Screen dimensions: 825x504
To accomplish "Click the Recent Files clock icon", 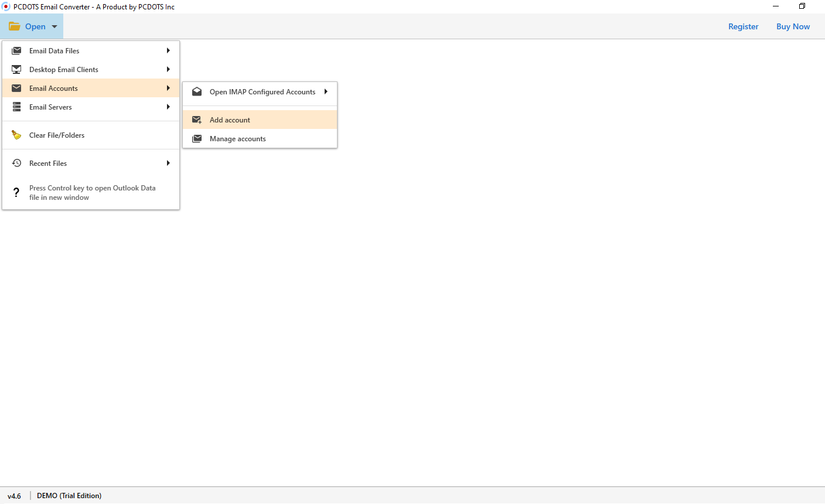I will [16, 164].
